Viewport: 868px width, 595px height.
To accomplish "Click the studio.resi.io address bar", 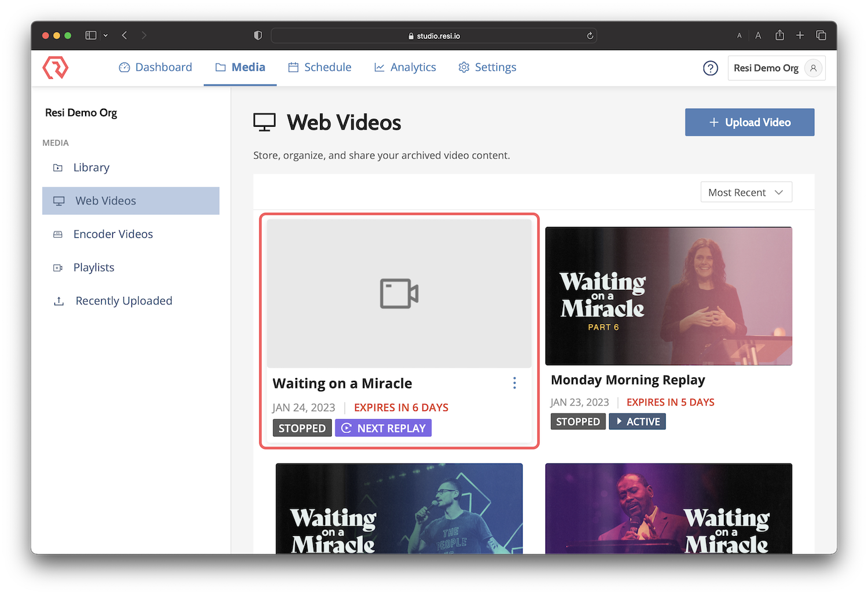I will 434,36.
